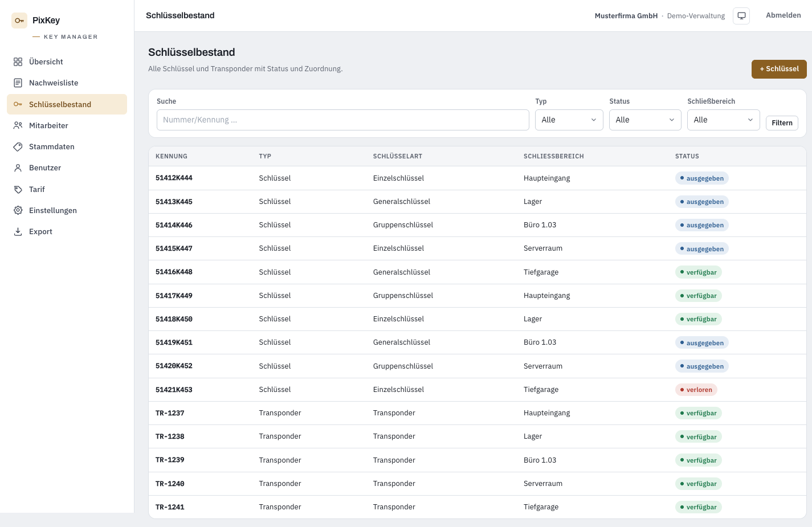This screenshot has width=812, height=527.
Task: Open the Einstellungen page
Action: (x=67, y=210)
